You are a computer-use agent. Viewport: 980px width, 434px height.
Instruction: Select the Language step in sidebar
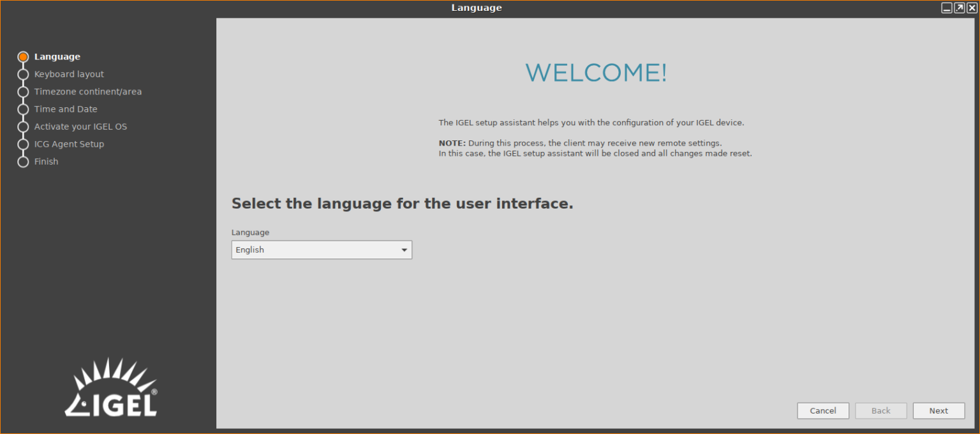[57, 56]
